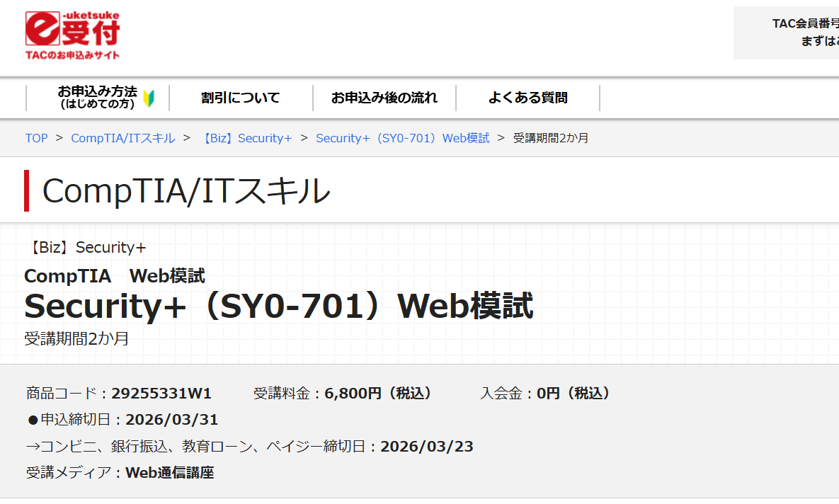Click the 【Biz】Security+ category label

point(86,247)
